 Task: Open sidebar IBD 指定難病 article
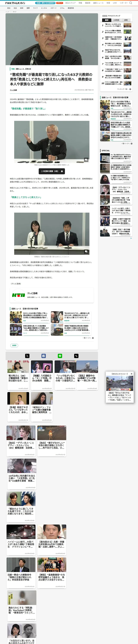pos(116,126)
